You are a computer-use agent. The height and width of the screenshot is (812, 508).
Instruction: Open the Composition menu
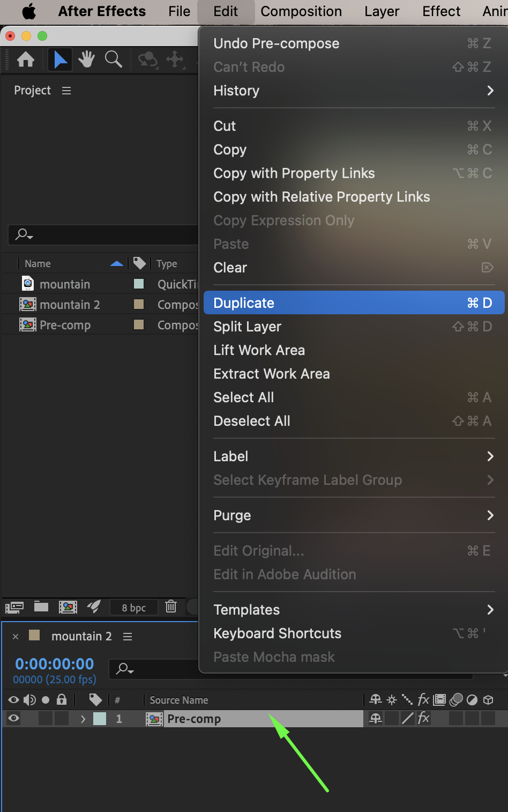(301, 11)
